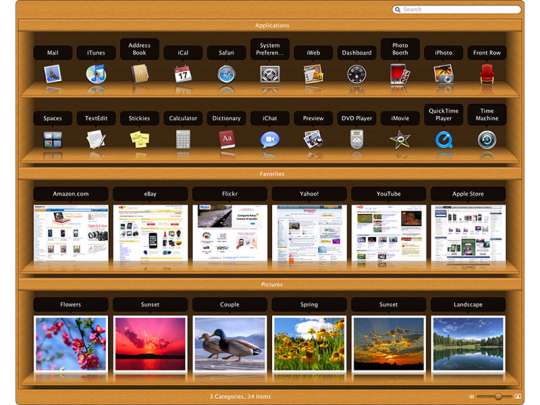Launch the iWeb app icon

313,74
